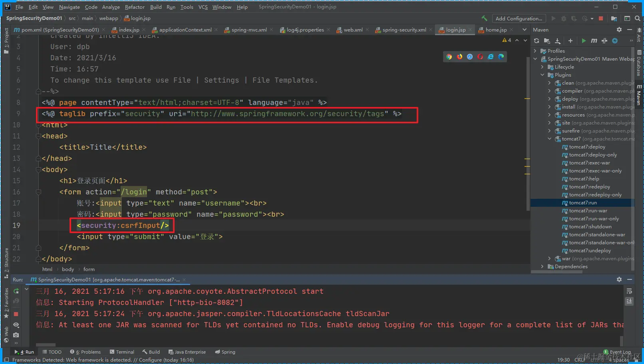This screenshot has height=364, width=644.
Task: Open Maven panel settings gear
Action: (619, 30)
